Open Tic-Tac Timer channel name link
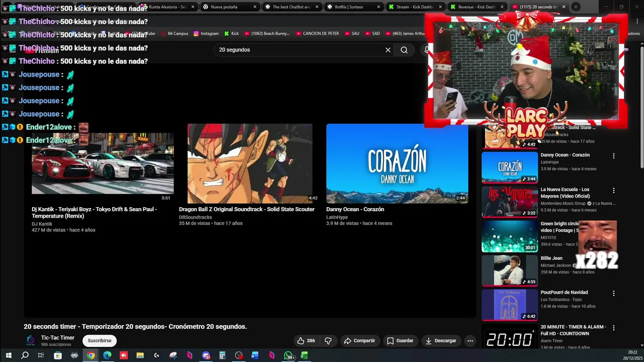Viewport: 644px width, 362px height. coord(58,338)
